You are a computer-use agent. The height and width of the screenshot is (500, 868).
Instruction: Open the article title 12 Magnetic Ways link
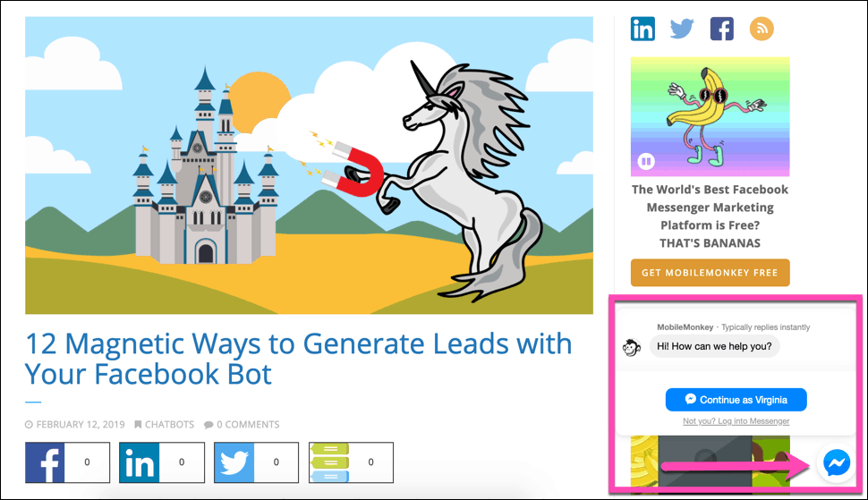click(x=298, y=359)
